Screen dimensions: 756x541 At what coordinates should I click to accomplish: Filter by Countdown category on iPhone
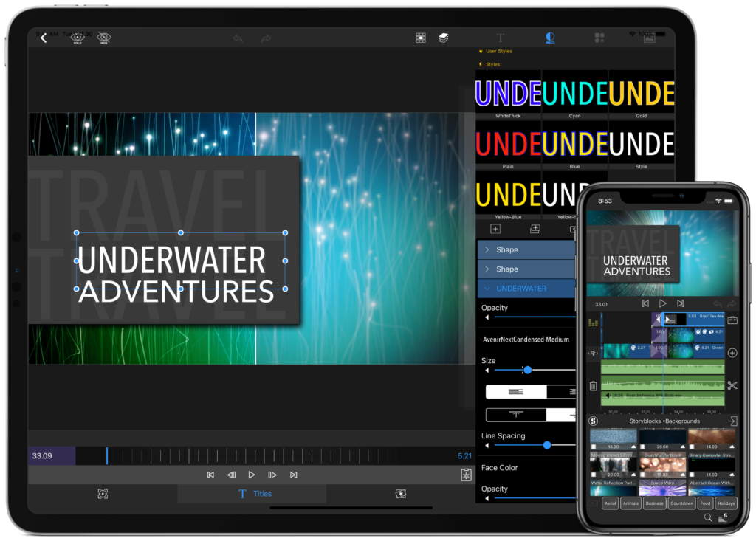(x=681, y=503)
